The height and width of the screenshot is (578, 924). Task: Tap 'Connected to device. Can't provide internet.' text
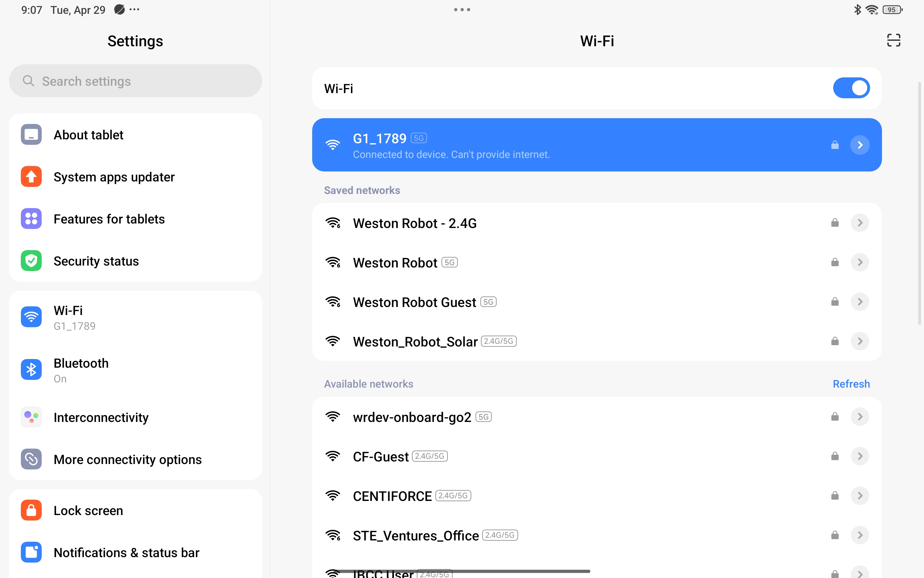click(451, 154)
